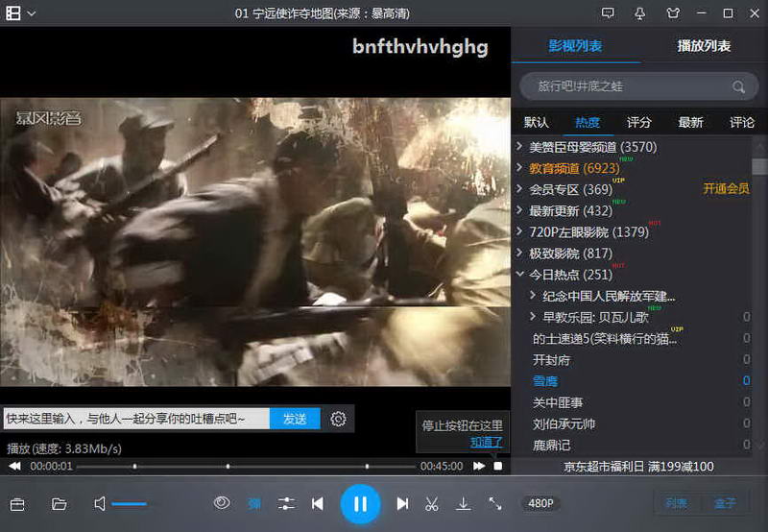Click 开通会员 link
This screenshot has width=768, height=532.
pyautogui.click(x=727, y=188)
